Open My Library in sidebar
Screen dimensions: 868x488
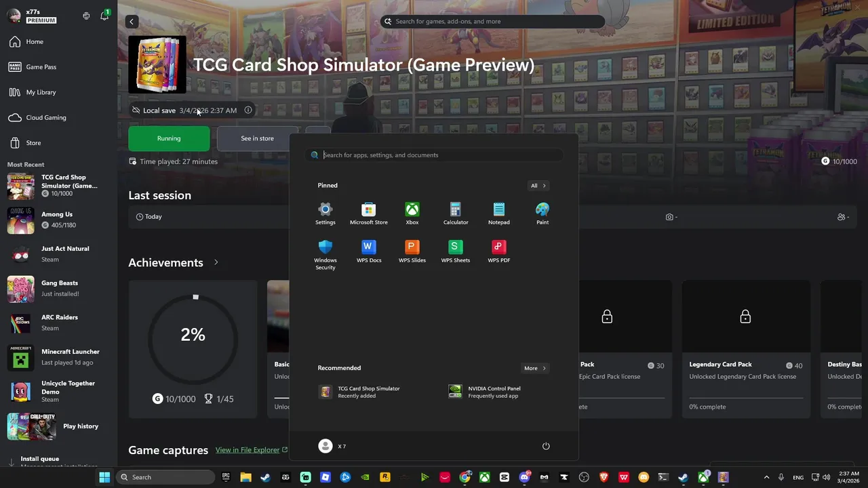(58, 92)
